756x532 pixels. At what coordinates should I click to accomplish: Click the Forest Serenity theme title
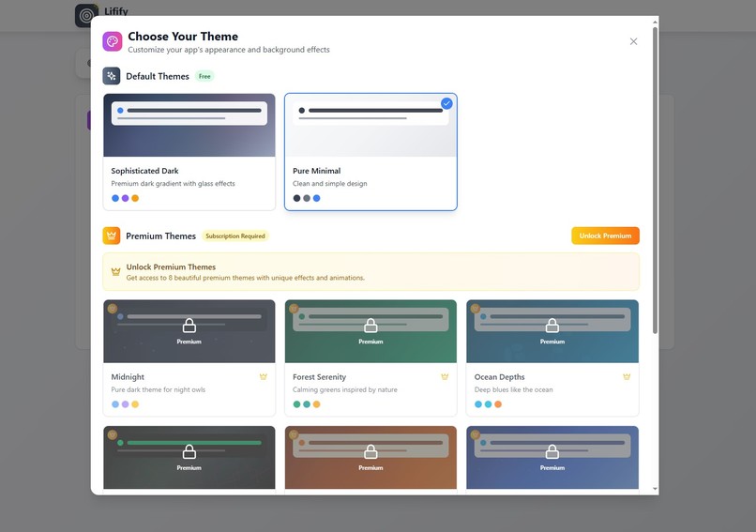319,376
